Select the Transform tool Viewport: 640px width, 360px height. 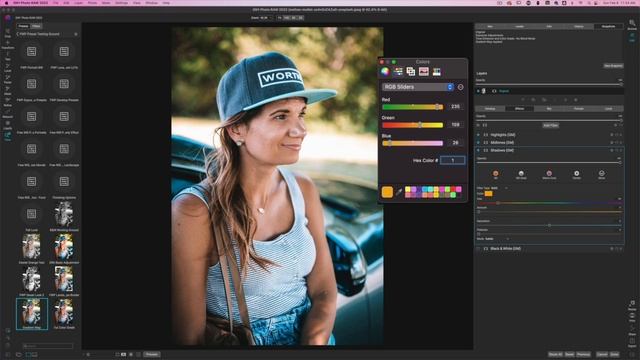[x=7, y=44]
